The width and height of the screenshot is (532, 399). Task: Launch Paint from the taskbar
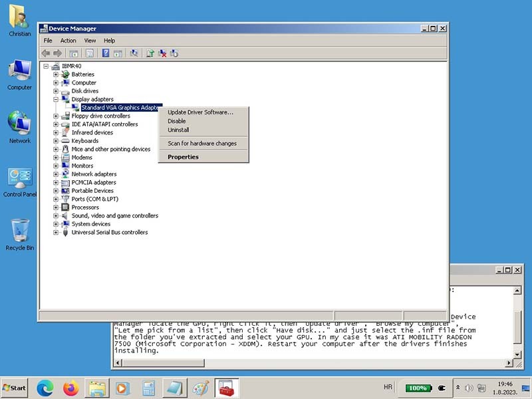tap(200, 388)
